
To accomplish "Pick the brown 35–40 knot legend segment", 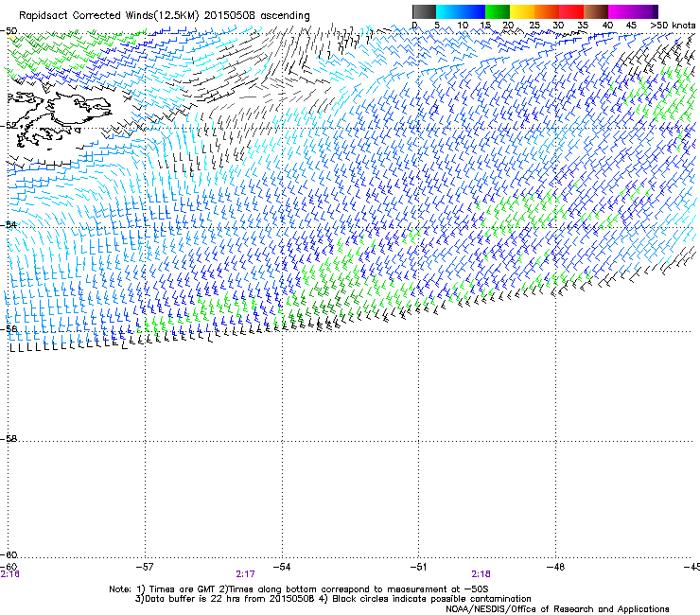I will pos(596,11).
